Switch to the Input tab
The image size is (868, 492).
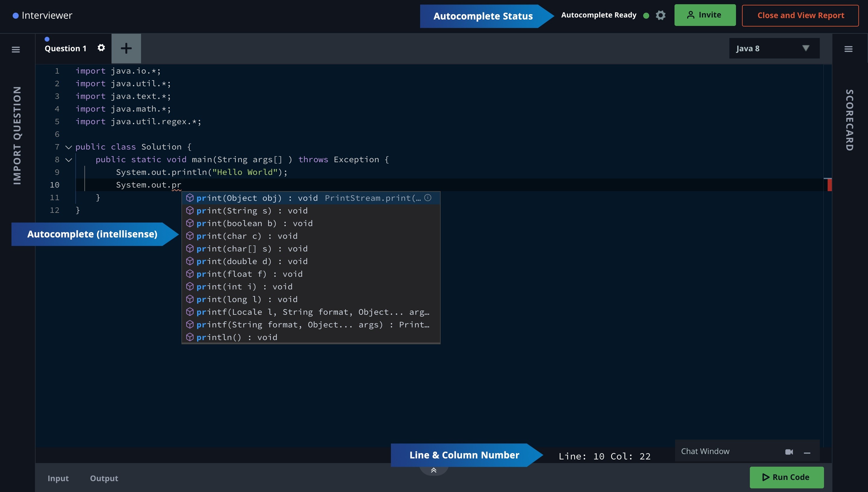58,478
